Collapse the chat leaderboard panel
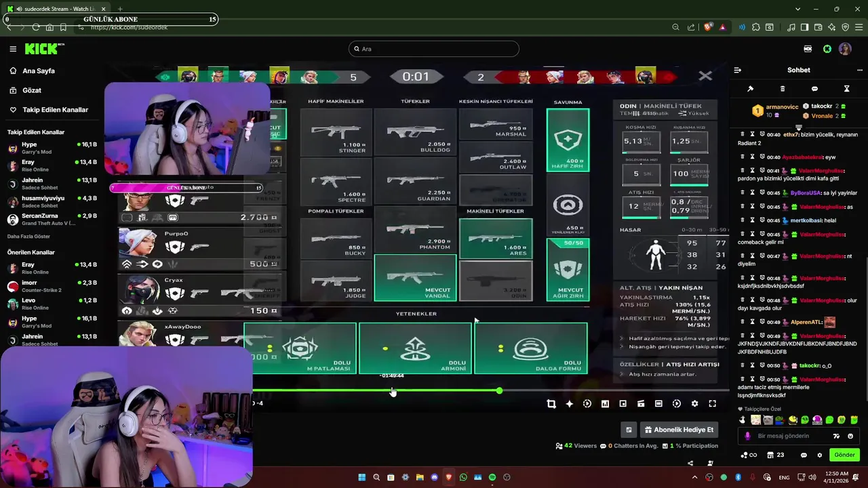 pyautogui.click(x=798, y=127)
